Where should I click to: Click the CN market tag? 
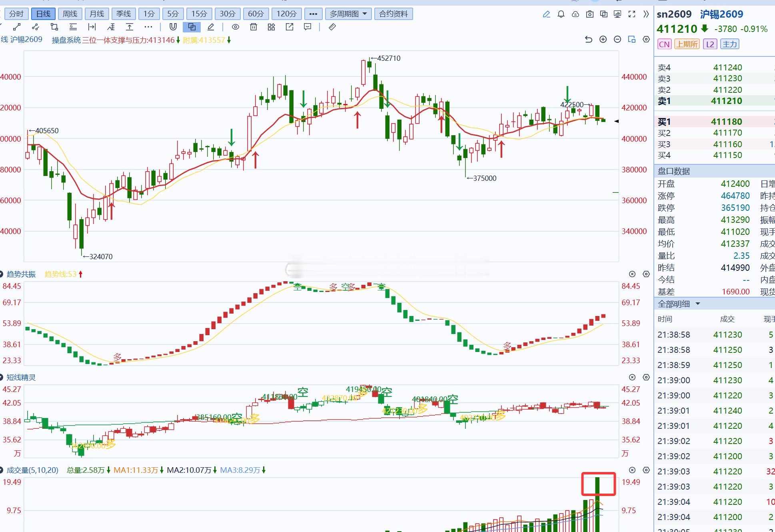pos(664,44)
